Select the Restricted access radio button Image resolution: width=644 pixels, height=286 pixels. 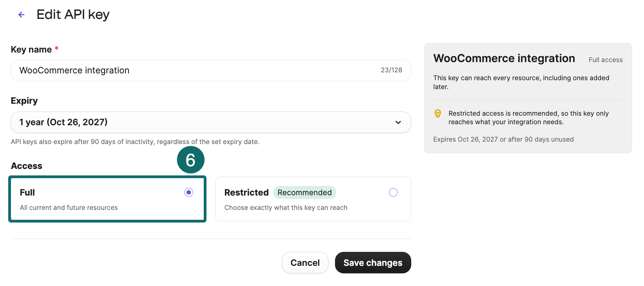(x=393, y=192)
